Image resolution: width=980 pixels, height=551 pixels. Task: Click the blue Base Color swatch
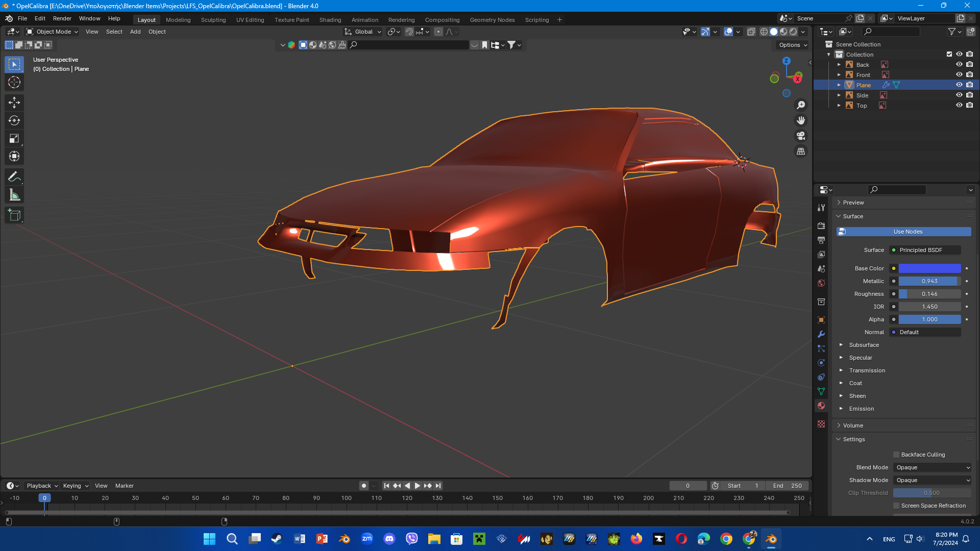(929, 268)
